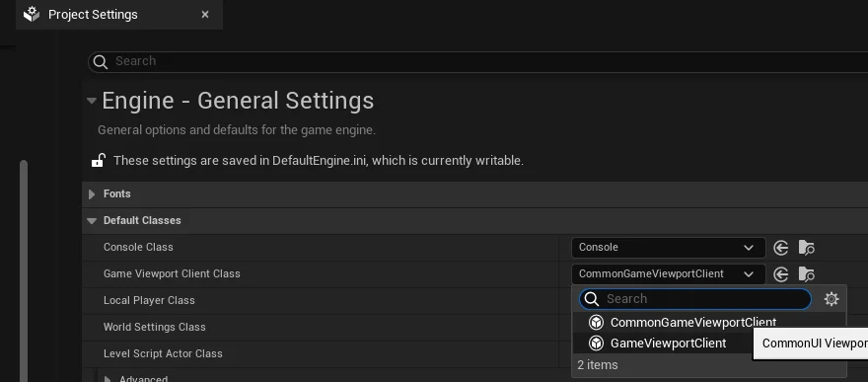
Task: Open the Console Class dropdown
Action: tap(668, 248)
